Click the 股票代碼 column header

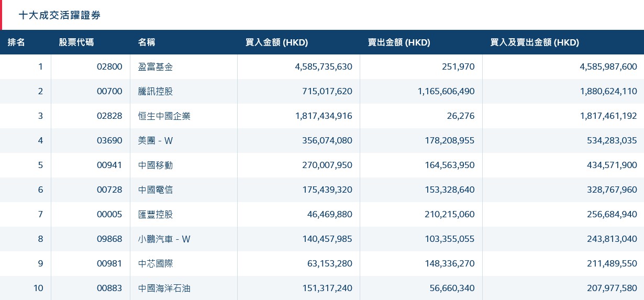click(76, 42)
